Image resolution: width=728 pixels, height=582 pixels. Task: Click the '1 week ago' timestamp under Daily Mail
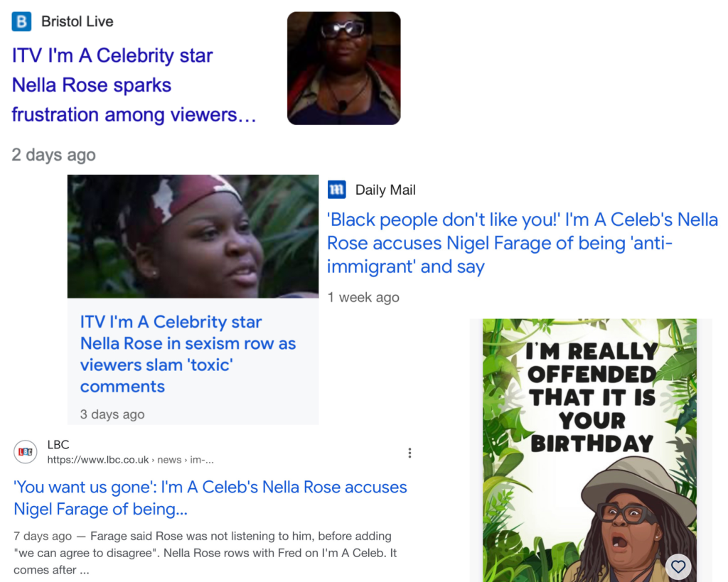pyautogui.click(x=363, y=297)
